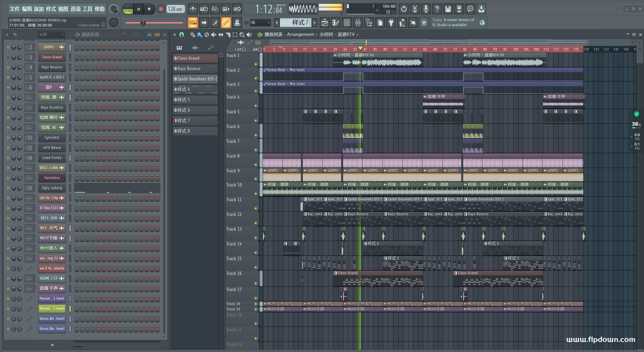Screen dimensions: 644x352
Task: Open the playlist options menu arrow
Action: pos(174,35)
